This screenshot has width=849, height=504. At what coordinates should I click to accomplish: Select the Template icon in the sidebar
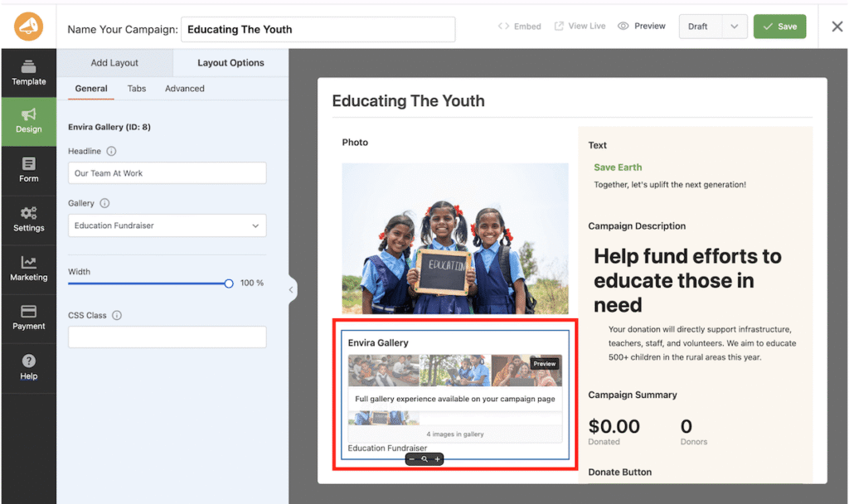[28, 73]
